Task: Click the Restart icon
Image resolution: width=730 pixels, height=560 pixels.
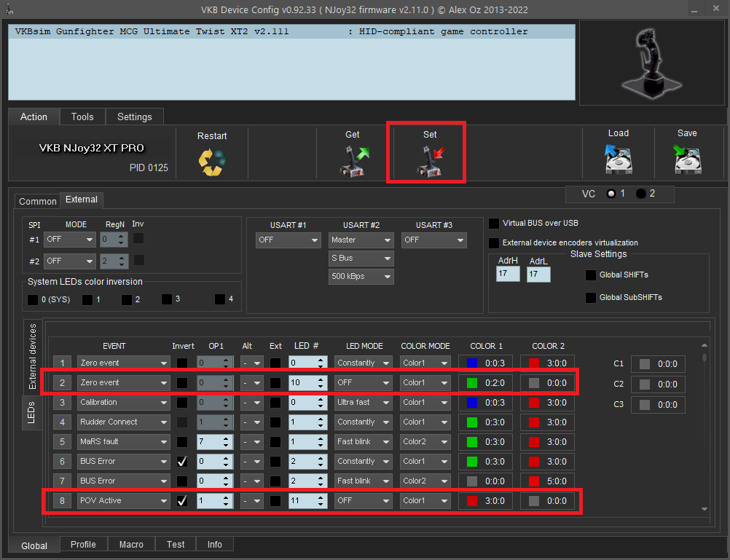Action: pyautogui.click(x=212, y=161)
